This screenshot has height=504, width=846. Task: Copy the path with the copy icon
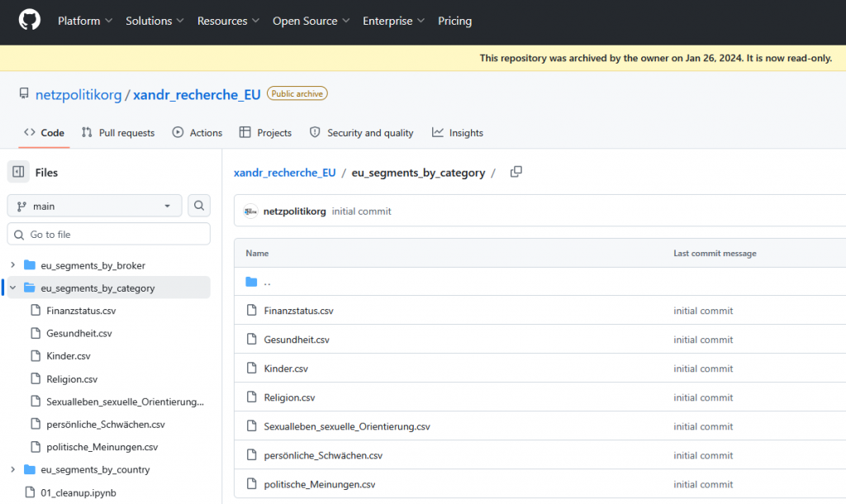[516, 172]
